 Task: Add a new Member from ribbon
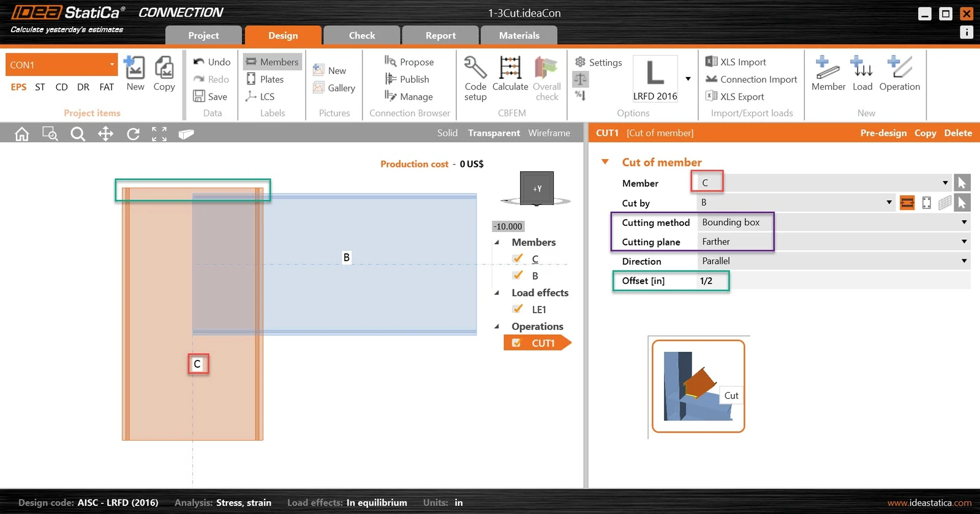point(828,67)
